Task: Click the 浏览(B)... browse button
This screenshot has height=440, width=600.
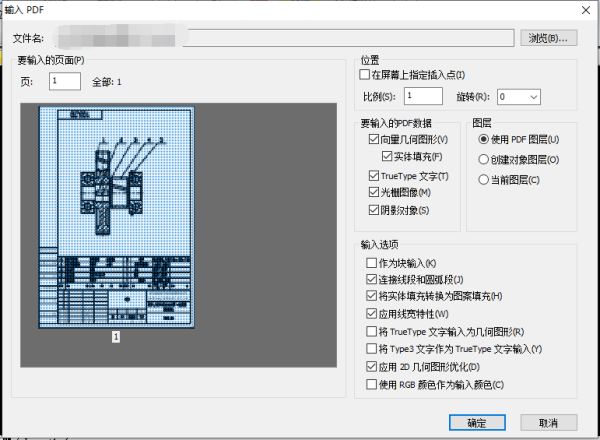Action: [548, 38]
